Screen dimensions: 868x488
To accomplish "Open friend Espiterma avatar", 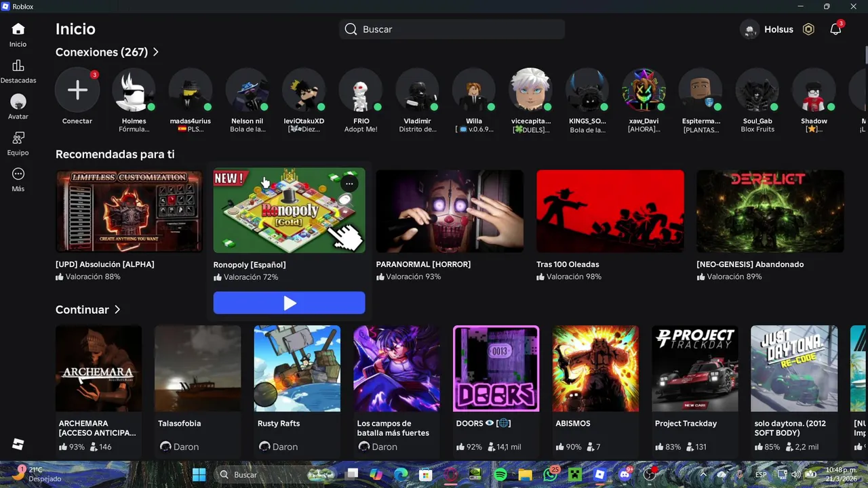I will (701, 90).
